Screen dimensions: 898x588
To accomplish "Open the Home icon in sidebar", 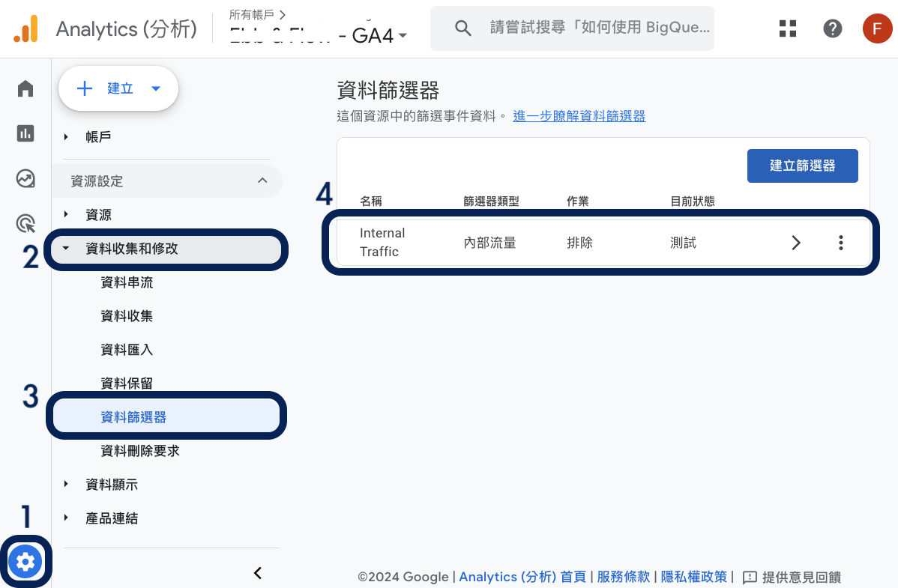I will (x=25, y=88).
